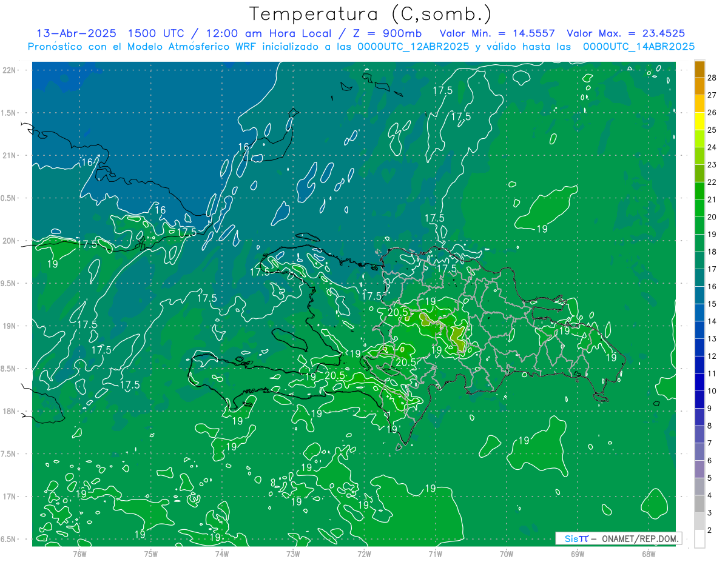Click the blue swatch between 13 and 14
Image resolution: width=728 pixels, height=562 pixels.
click(699, 330)
